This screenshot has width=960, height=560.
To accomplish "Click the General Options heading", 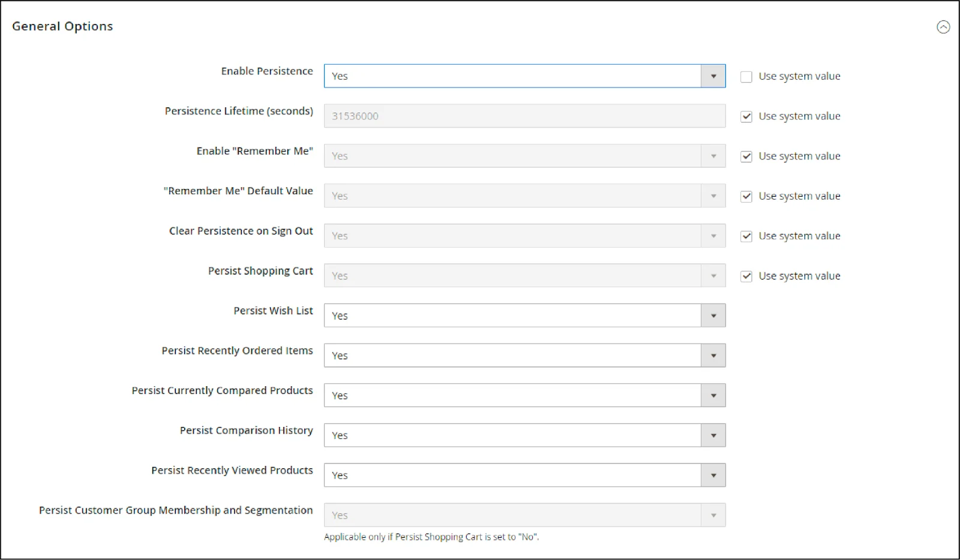I will (x=62, y=26).
